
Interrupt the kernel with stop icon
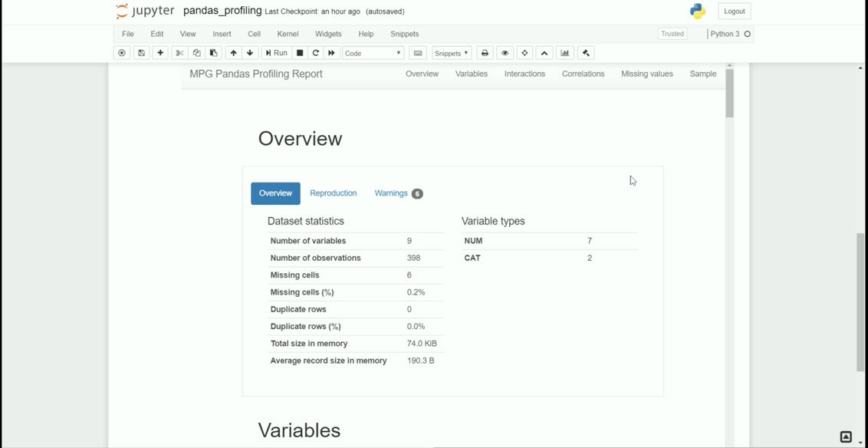pyautogui.click(x=300, y=53)
